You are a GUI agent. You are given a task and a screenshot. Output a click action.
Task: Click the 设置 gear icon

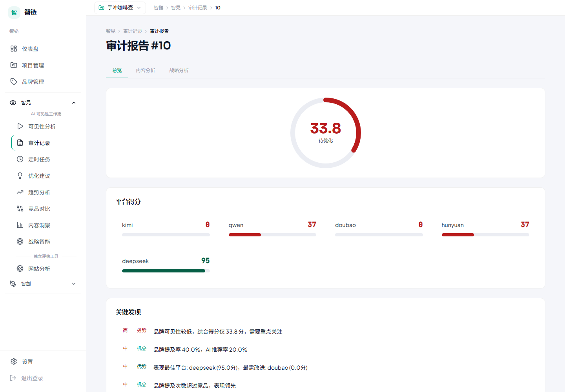point(14,361)
